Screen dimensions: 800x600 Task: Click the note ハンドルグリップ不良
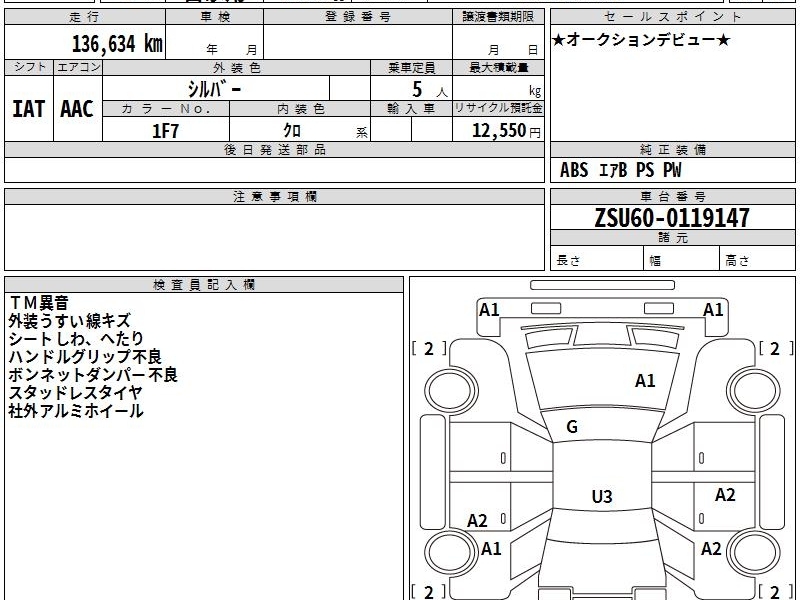(x=85, y=357)
